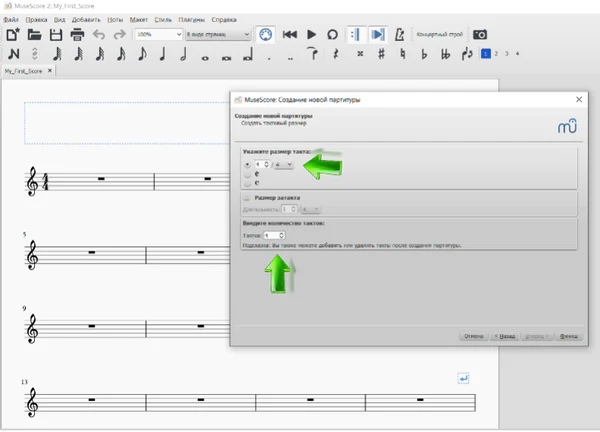Screen dimensions: 600x432
Task: Print the score with the printer icon
Action: (x=77, y=34)
